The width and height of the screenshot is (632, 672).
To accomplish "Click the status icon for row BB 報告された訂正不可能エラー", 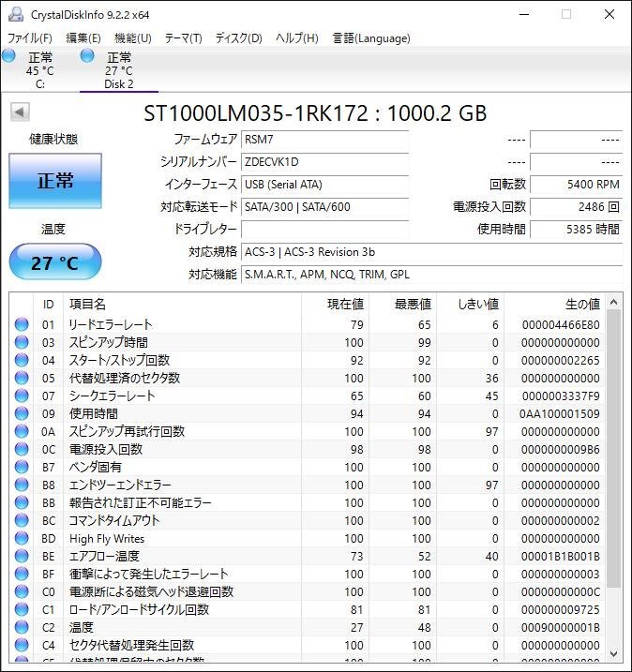I will 22,502.
